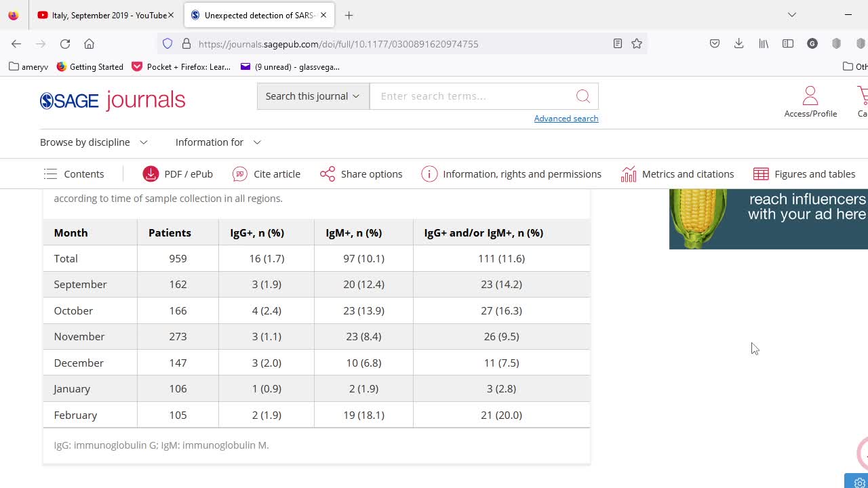868x488 pixels.
Task: Close the YouTube Italy tab
Action: tap(171, 15)
